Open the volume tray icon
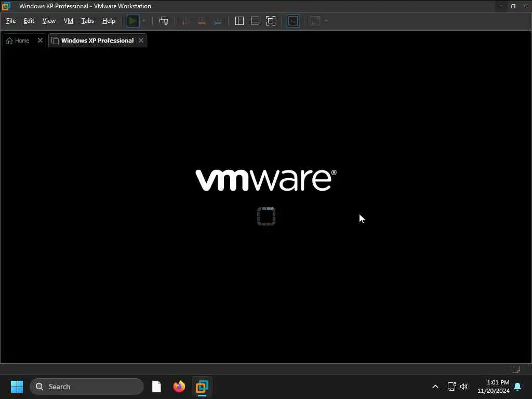Image resolution: width=532 pixels, height=399 pixels. tap(464, 387)
